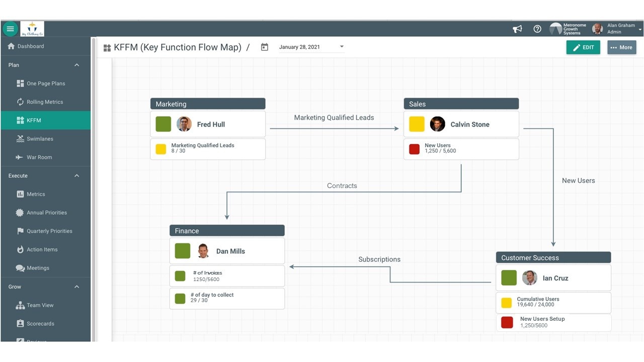This screenshot has width=644, height=362.
Task: Open the Alan Graham account dropdown
Action: pyautogui.click(x=640, y=29)
